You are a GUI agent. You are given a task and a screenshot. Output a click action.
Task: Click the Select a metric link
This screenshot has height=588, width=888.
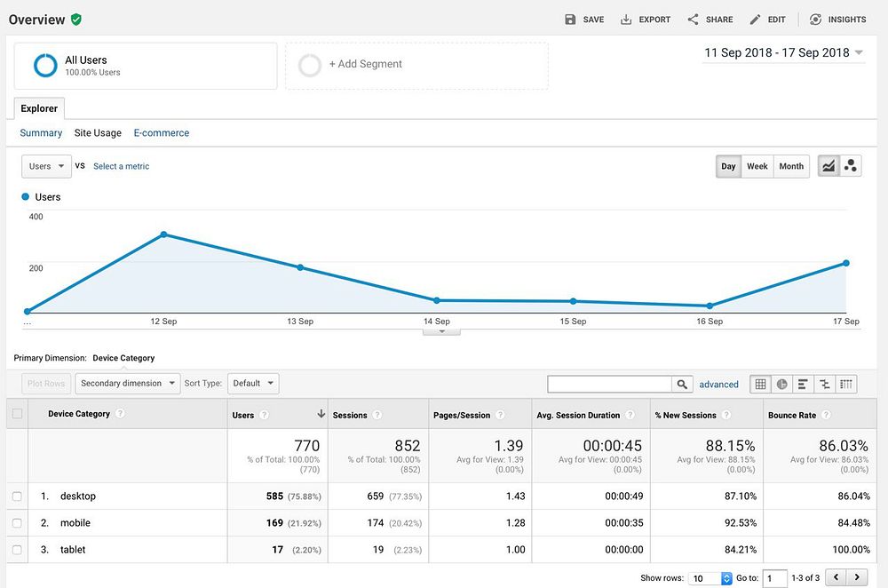coord(121,166)
